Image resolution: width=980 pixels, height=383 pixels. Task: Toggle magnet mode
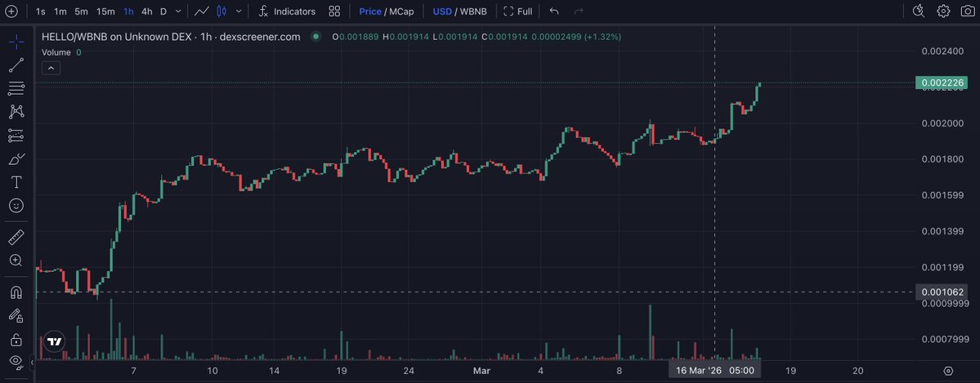point(16,292)
